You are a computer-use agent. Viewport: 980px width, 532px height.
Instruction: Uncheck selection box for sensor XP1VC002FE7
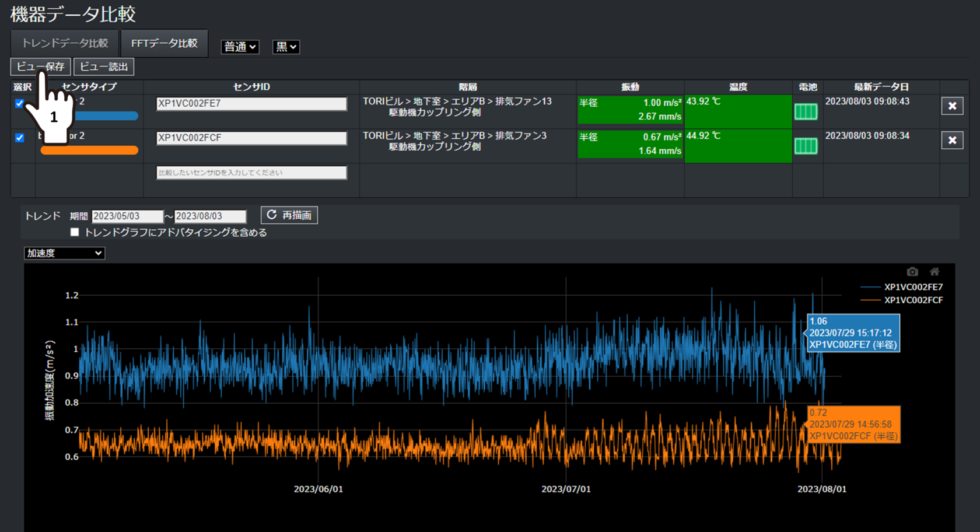pos(19,103)
